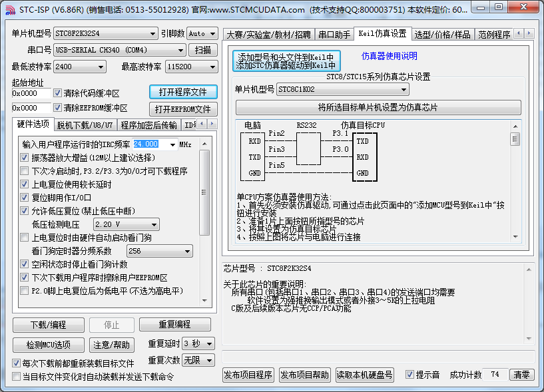Click the 检测MCU选项 button
Screen dimensions: 544x392
click(x=48, y=345)
